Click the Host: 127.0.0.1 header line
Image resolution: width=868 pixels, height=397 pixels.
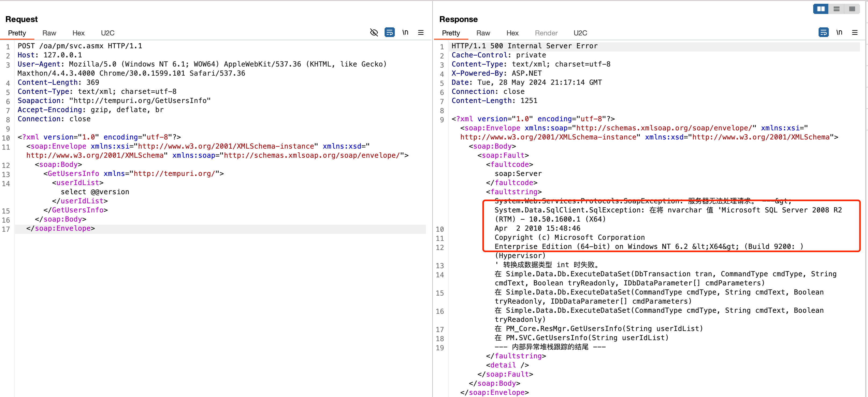(x=50, y=55)
